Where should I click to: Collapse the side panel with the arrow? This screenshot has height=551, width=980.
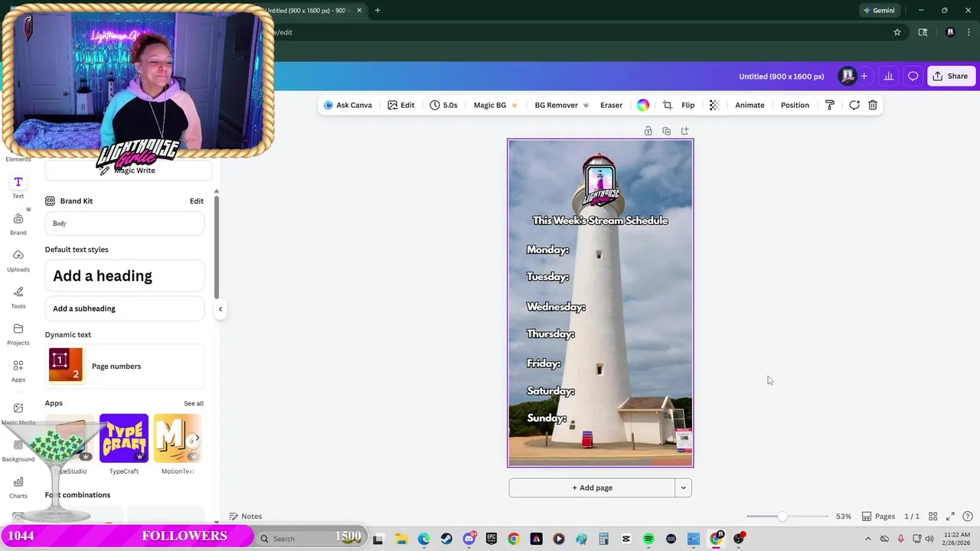point(220,309)
